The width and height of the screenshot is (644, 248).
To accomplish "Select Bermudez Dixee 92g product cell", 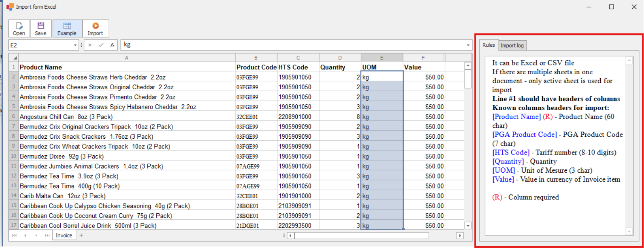I will coord(127,156).
